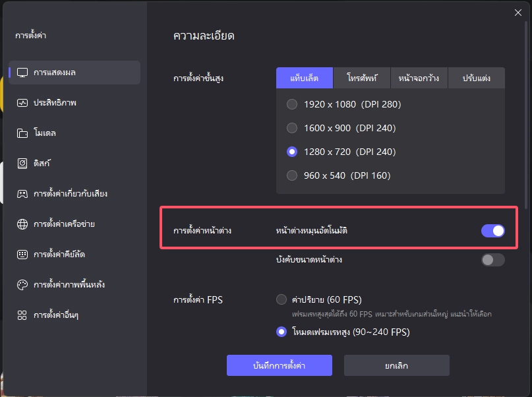
Task: Open การตั้งค่าเกี่ยวกับเสียง gamepad icon
Action: pyautogui.click(x=22, y=194)
